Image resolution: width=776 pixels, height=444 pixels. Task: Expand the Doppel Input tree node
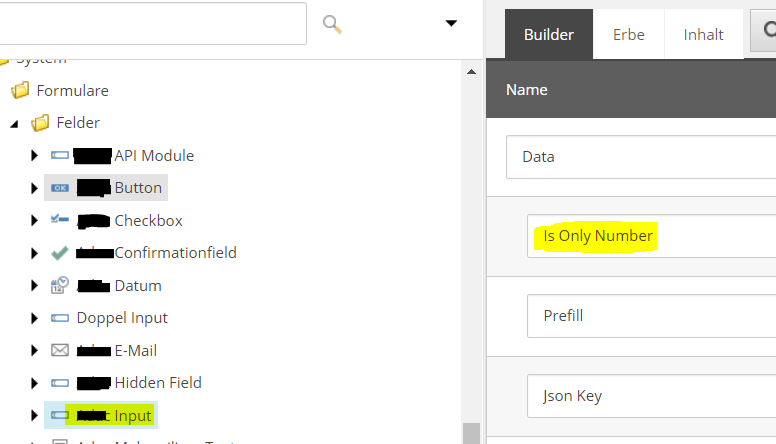click(35, 318)
